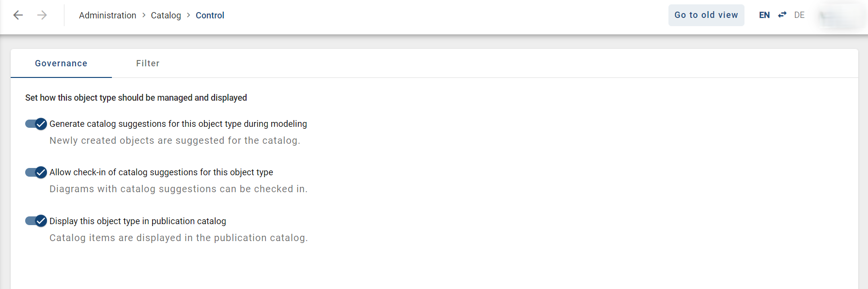Toggle display in publication catalog switch
This screenshot has width=868, height=289.
click(x=36, y=221)
